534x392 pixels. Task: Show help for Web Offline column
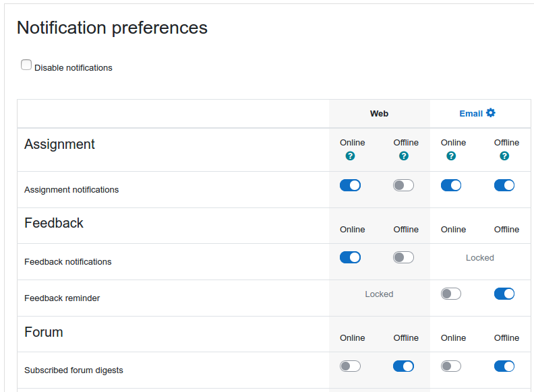[404, 156]
